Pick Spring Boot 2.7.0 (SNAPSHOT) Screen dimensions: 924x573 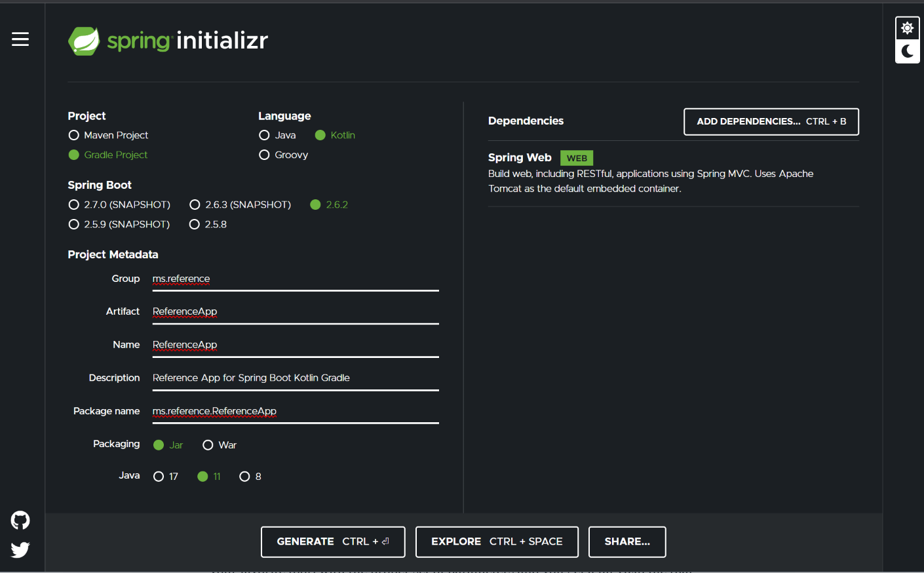(x=74, y=205)
